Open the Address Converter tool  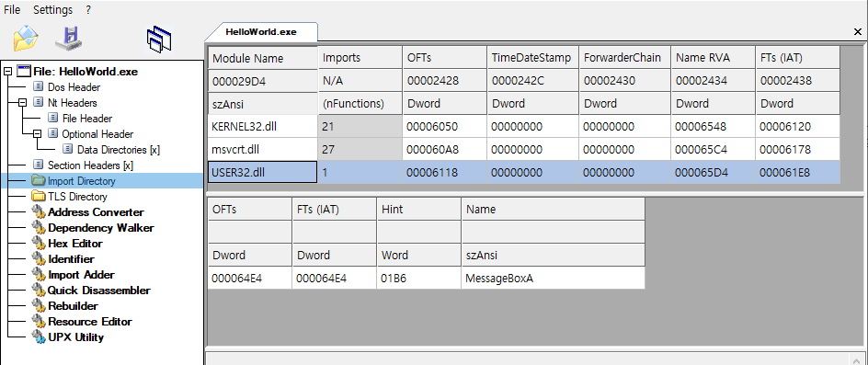pos(96,212)
